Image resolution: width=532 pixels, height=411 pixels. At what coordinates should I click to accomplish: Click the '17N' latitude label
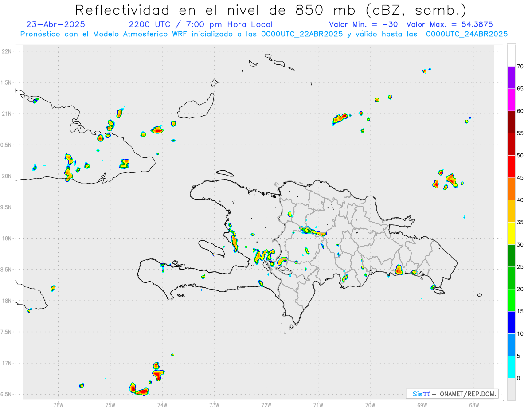[7, 364]
